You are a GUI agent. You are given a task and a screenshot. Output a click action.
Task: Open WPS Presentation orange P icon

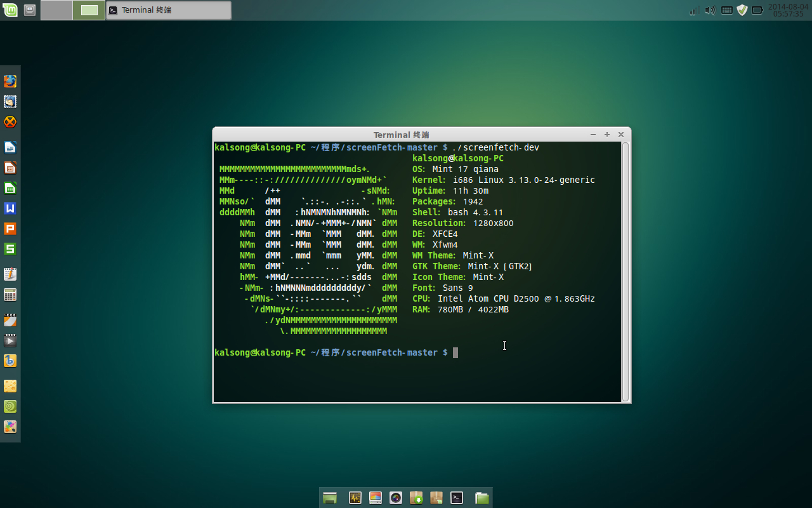pyautogui.click(x=10, y=229)
